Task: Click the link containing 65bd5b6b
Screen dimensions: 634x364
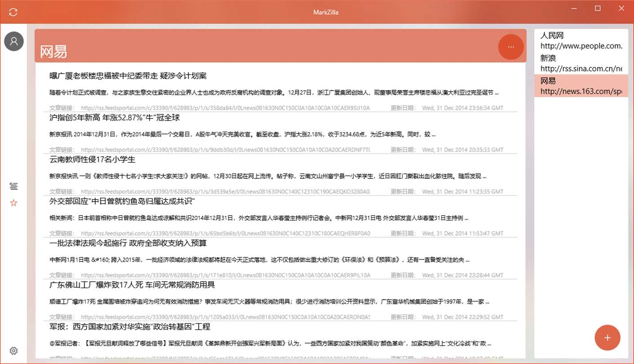Action: point(225,233)
